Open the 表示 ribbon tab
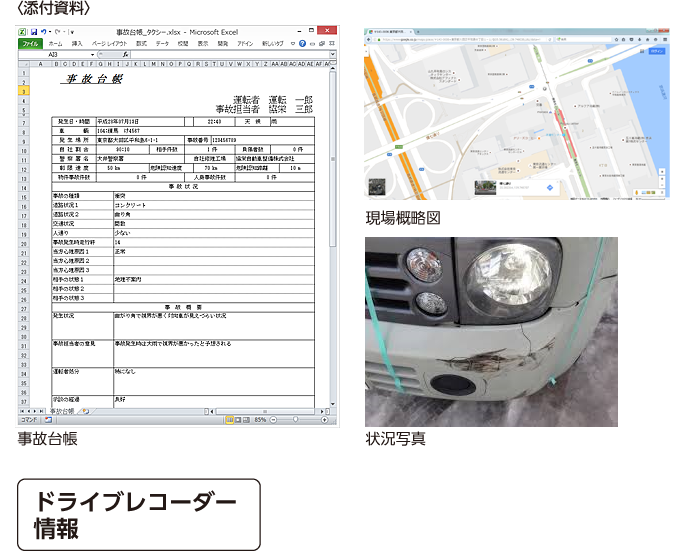 (x=203, y=43)
